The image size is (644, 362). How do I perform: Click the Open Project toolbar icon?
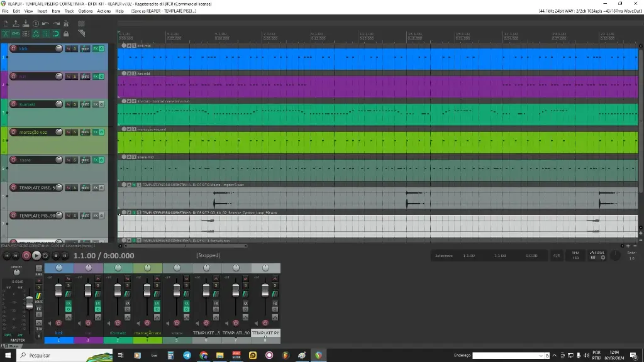point(16,24)
